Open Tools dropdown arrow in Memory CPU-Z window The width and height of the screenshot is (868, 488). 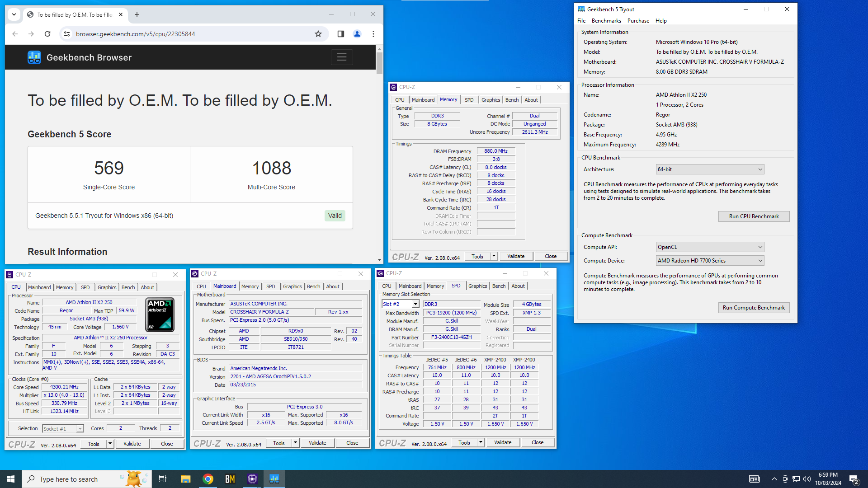tap(494, 256)
